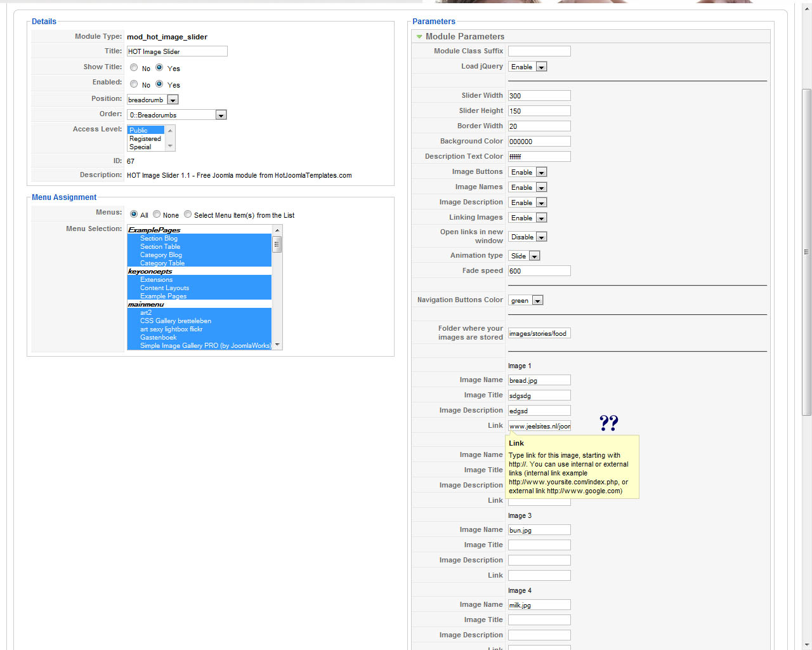Select Category Blog in menu list
Image resolution: width=812 pixels, height=650 pixels.
pyautogui.click(x=199, y=255)
